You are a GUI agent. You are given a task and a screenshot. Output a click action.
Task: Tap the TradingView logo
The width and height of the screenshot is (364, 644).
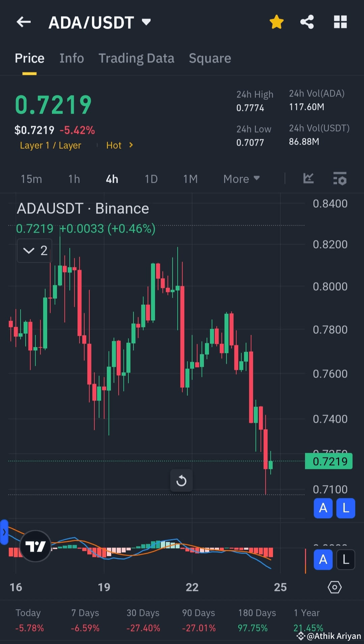(x=36, y=546)
